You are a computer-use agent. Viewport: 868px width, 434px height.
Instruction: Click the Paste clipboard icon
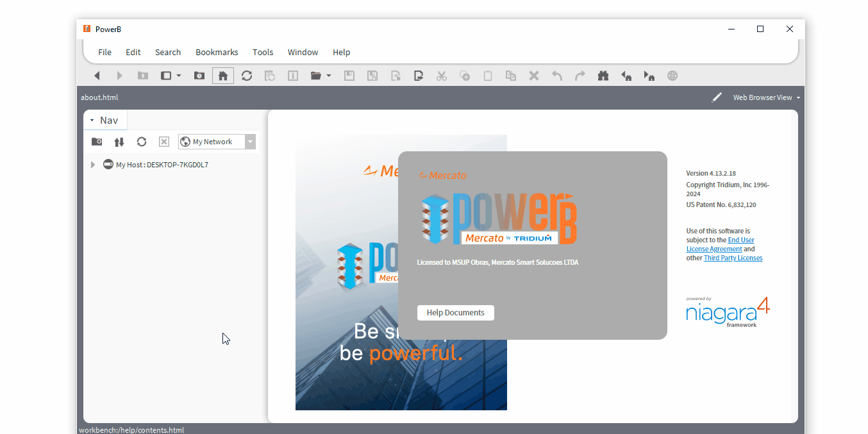[x=488, y=76]
